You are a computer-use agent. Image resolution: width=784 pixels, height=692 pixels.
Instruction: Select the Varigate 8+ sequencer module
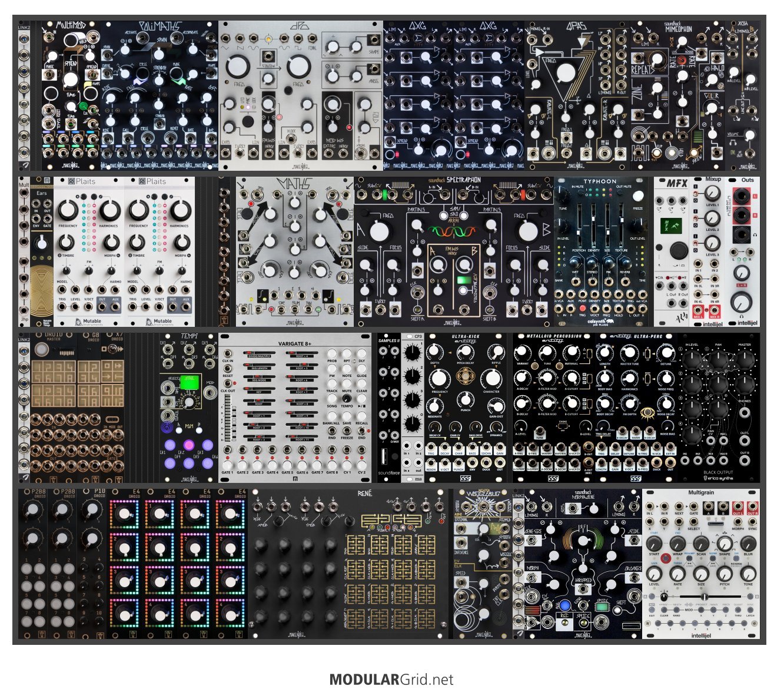point(295,408)
